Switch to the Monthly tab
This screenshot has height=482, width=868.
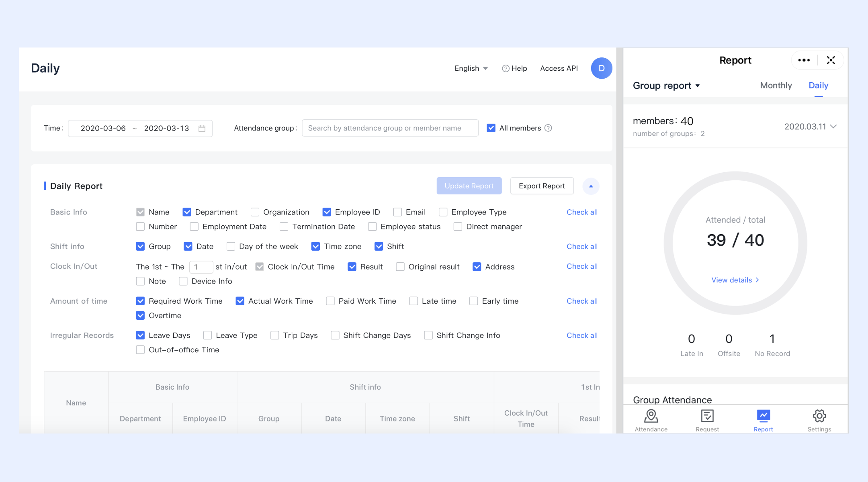click(776, 86)
